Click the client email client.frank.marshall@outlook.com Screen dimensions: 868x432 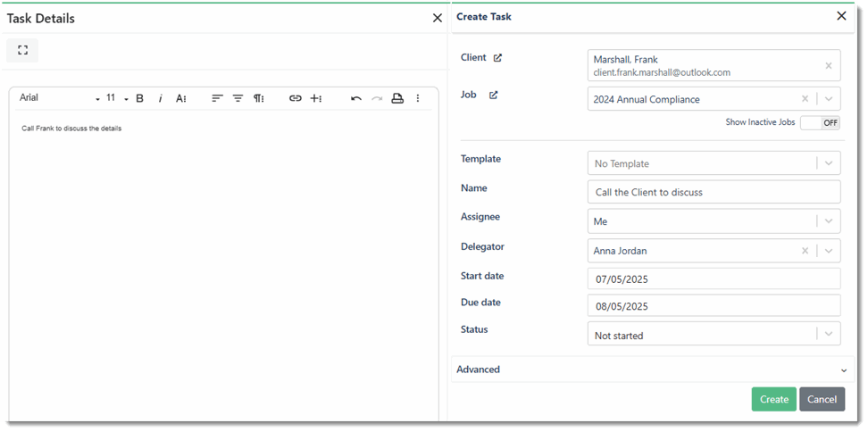click(662, 72)
